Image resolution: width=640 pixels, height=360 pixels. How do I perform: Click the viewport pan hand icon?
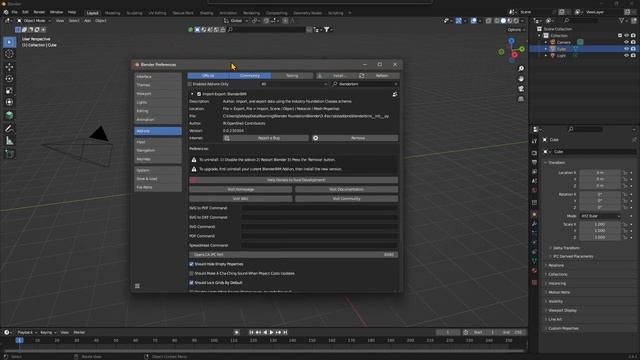coord(521,79)
